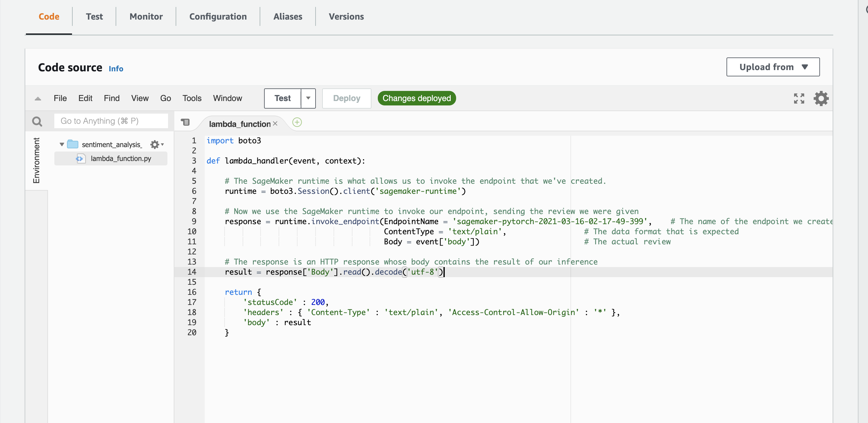Collapse the sentiment_analysis folder tree
868x423 pixels.
click(x=62, y=145)
